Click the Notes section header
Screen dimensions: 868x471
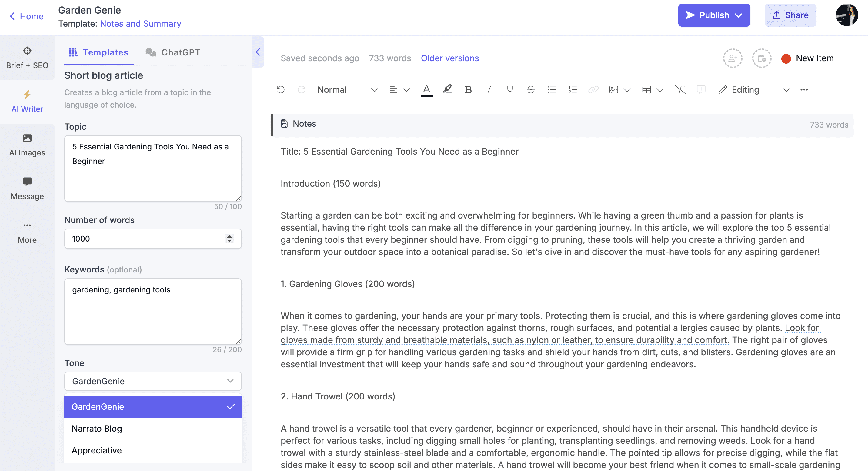[x=563, y=125]
